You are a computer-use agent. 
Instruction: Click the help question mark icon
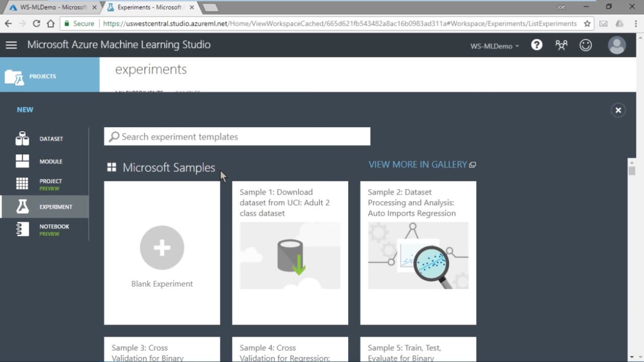[x=537, y=45]
